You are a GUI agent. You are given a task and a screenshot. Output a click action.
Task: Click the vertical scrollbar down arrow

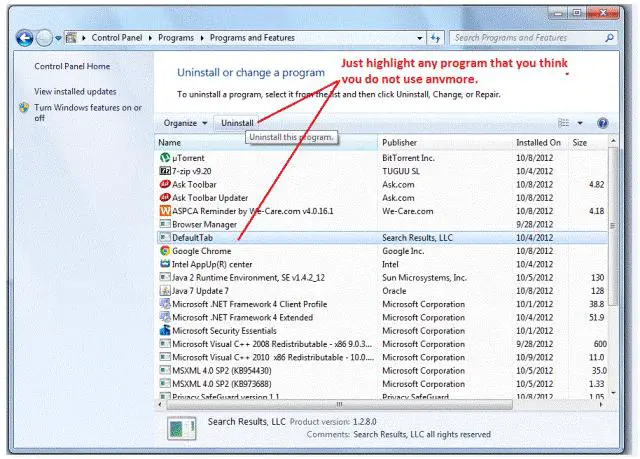coord(613,392)
